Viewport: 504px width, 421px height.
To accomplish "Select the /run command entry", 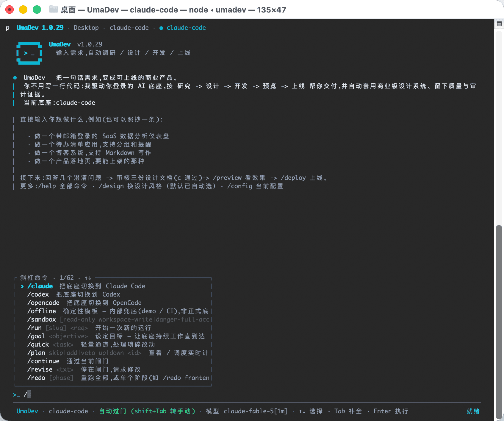I will click(113, 328).
